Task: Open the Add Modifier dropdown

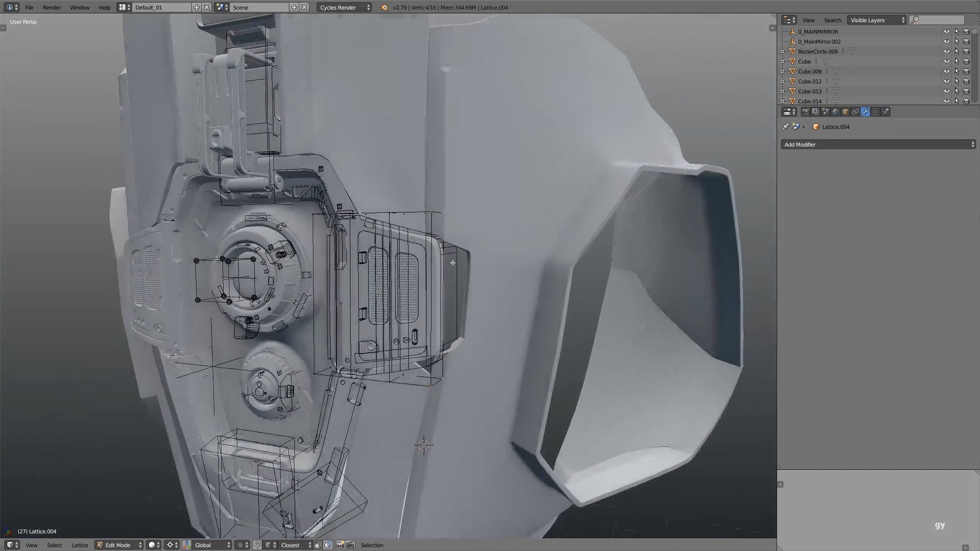Action: 877,144
